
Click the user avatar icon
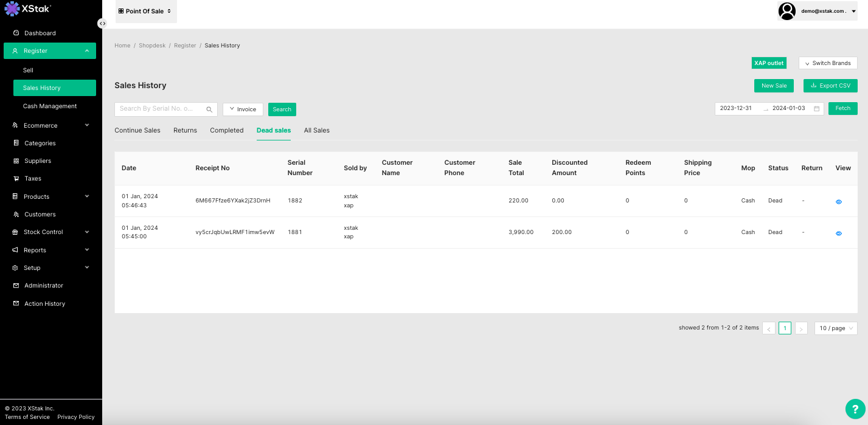(787, 11)
